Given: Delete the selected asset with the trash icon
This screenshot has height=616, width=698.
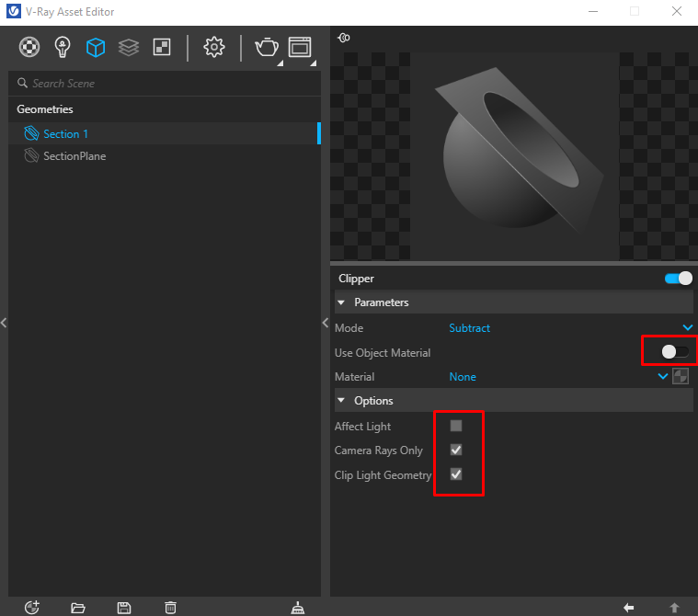Looking at the screenshot, I should (170, 608).
